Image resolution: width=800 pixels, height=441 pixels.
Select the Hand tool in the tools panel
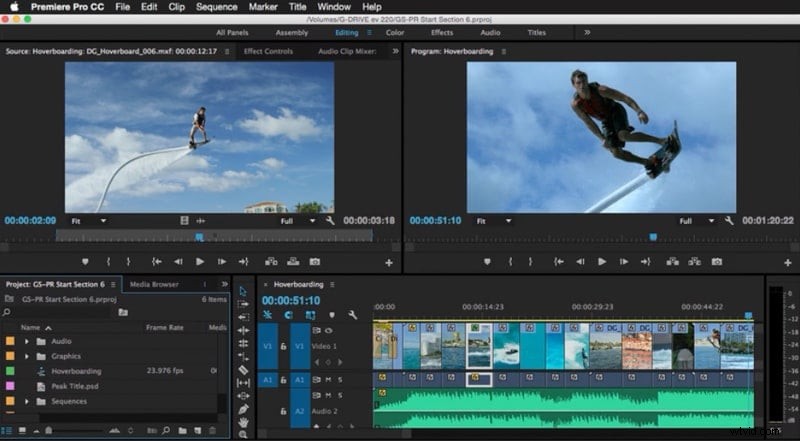243,422
